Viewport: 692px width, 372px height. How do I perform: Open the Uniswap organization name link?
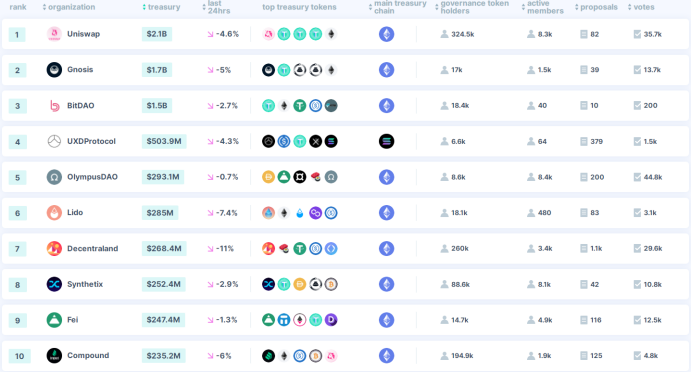(x=83, y=34)
